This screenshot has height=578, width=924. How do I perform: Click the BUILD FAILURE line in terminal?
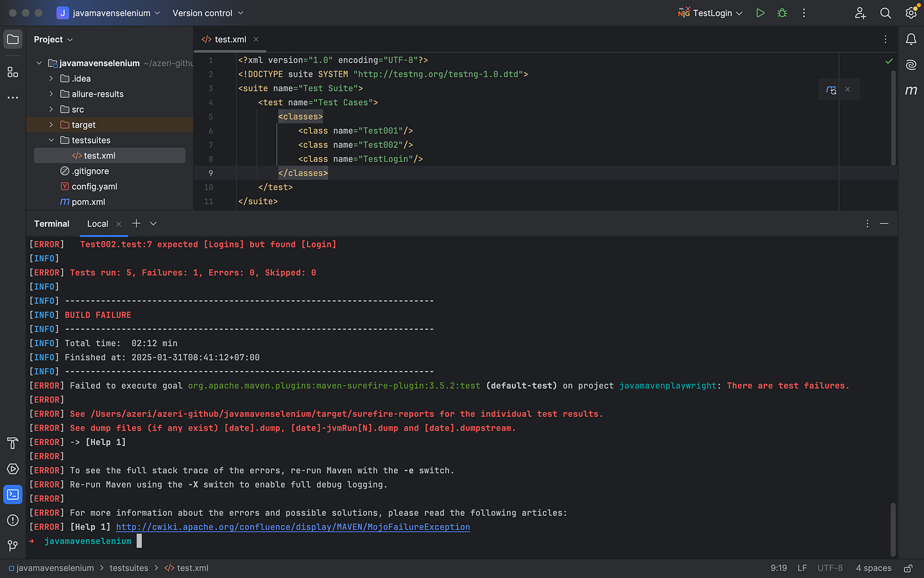click(x=98, y=315)
